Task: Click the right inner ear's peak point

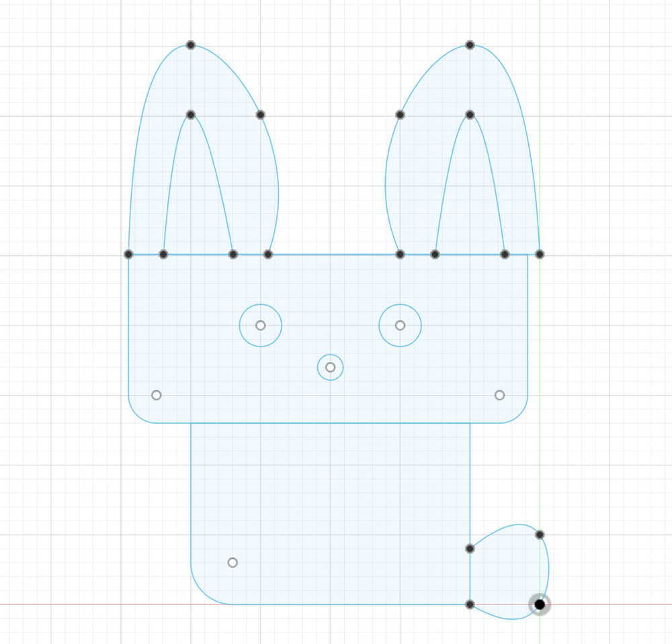Action: click(x=470, y=115)
